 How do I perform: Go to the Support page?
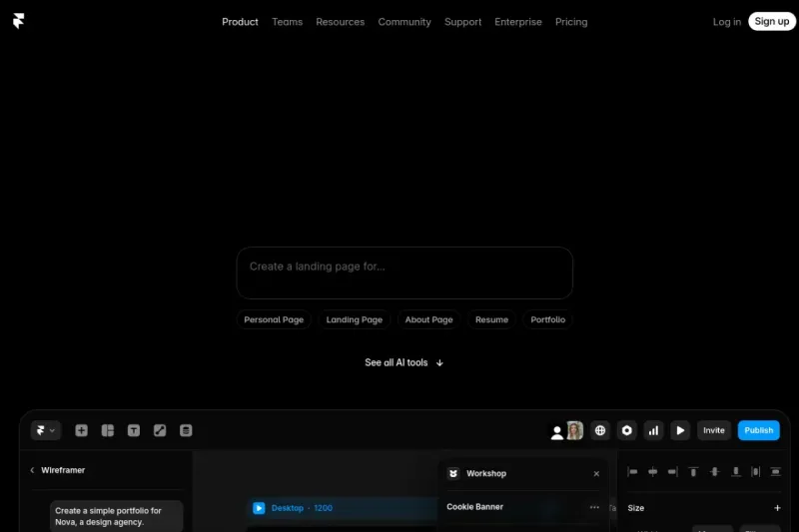click(x=462, y=22)
